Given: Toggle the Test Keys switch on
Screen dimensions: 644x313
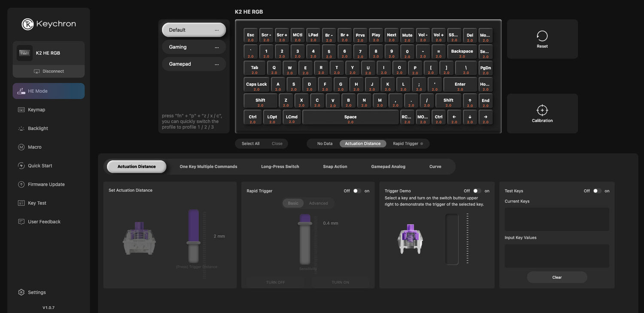Looking at the screenshot, I should 597,191.
